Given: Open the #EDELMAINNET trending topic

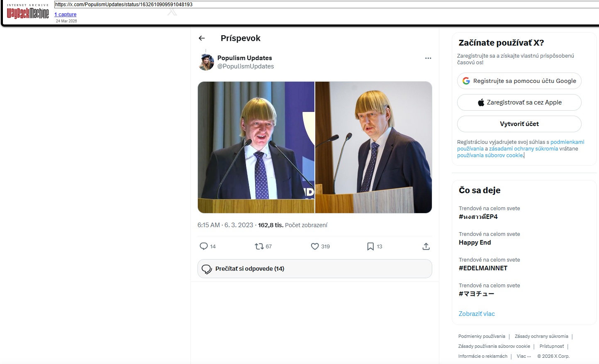Looking at the screenshot, I should click(x=483, y=268).
